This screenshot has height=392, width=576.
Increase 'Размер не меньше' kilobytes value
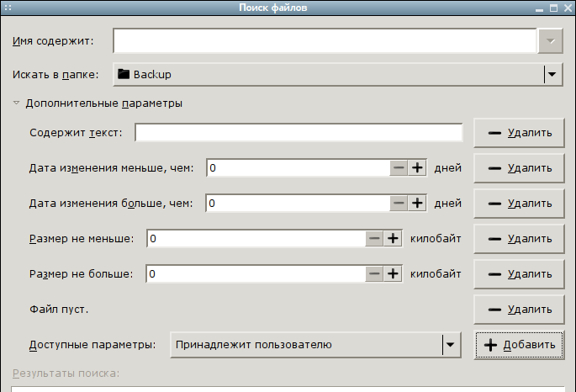[393, 238]
